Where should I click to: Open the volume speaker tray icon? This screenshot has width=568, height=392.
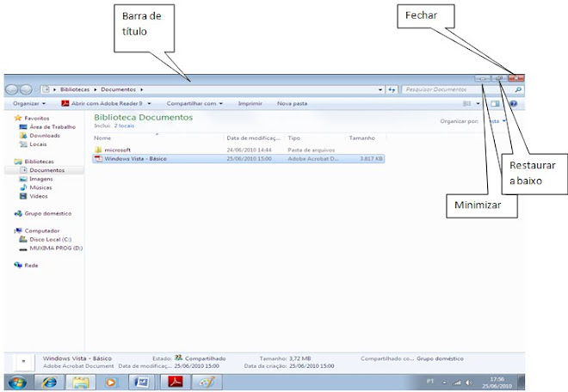[x=469, y=383]
